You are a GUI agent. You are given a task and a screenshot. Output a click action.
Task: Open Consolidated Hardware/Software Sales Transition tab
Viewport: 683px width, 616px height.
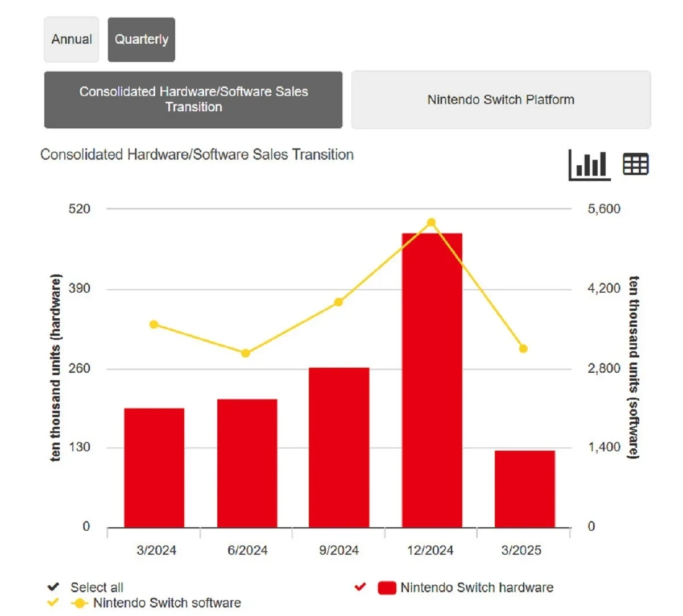click(193, 100)
